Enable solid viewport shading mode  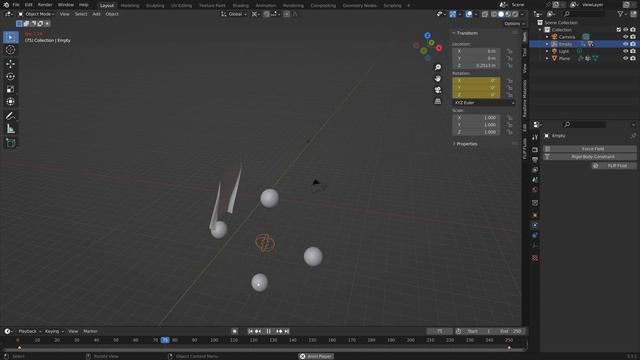(x=501, y=14)
